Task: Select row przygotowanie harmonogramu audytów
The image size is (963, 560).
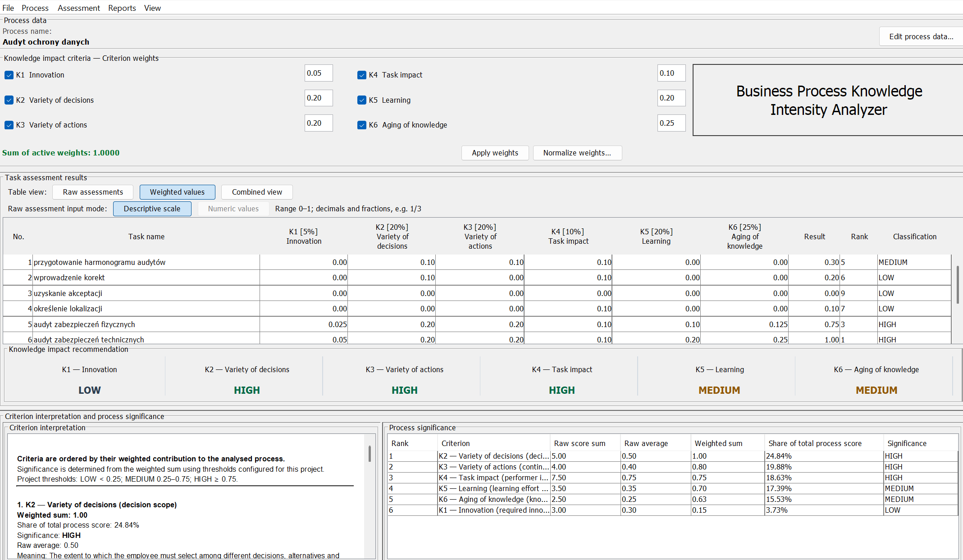Action: pyautogui.click(x=477, y=262)
